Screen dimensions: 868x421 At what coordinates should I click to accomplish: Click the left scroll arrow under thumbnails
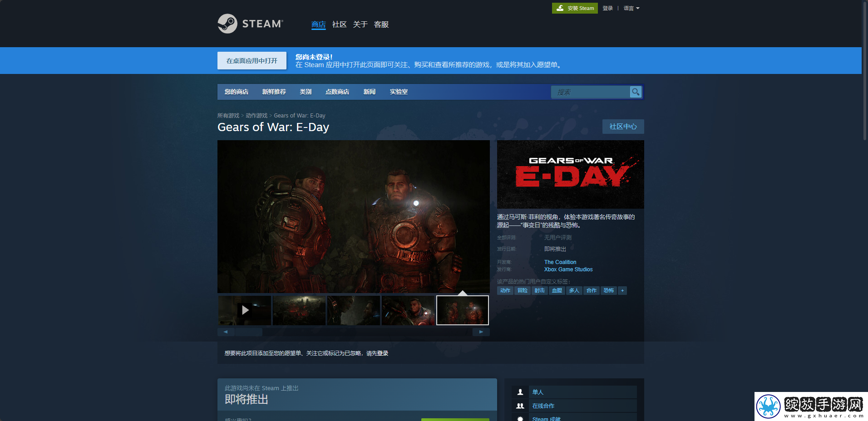(226, 332)
